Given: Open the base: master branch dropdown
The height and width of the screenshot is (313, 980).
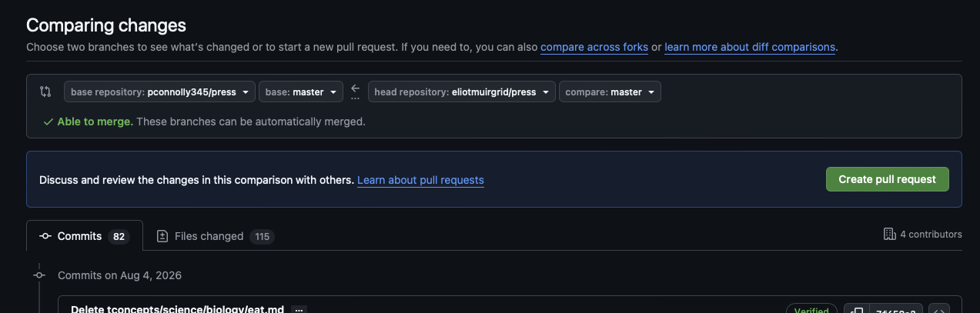Looking at the screenshot, I should click(300, 92).
